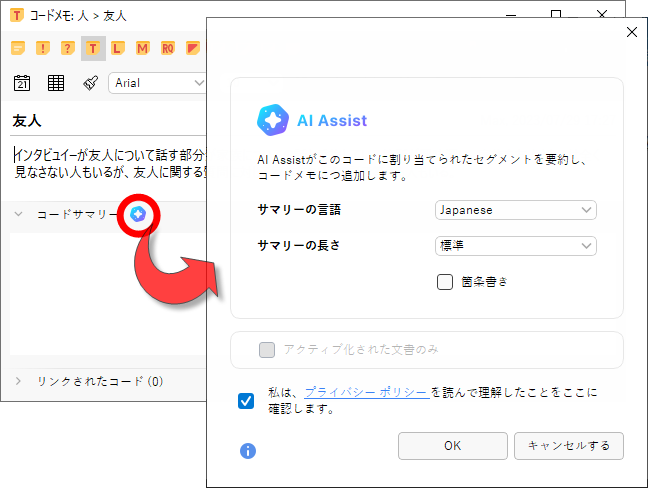Open the サマリーの言語 Japanese dropdown
Screen dimensions: 648x488
(516, 210)
